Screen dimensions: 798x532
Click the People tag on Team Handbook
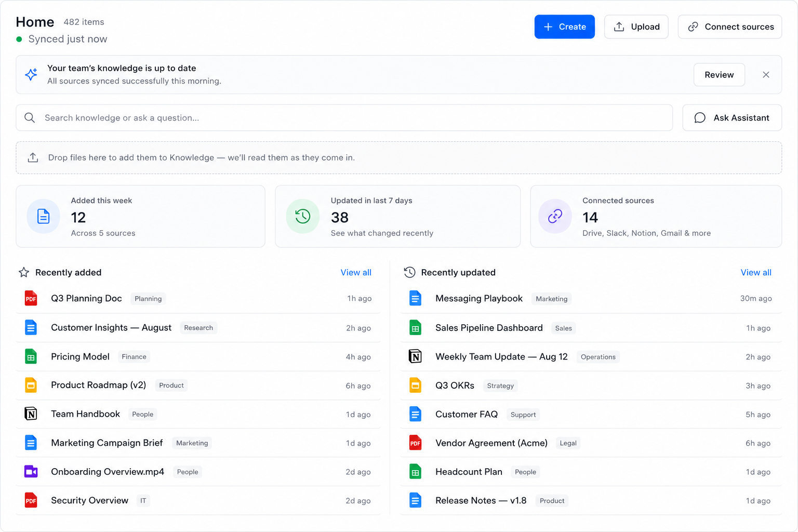pos(142,414)
